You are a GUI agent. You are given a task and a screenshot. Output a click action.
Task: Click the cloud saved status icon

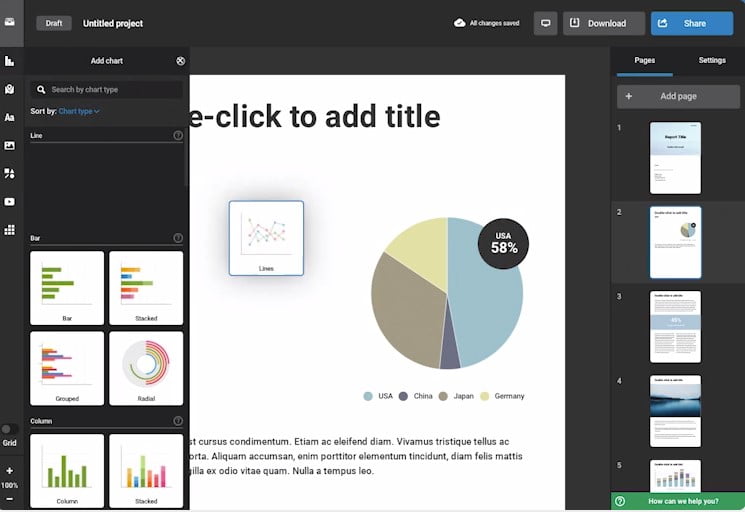[x=459, y=23]
